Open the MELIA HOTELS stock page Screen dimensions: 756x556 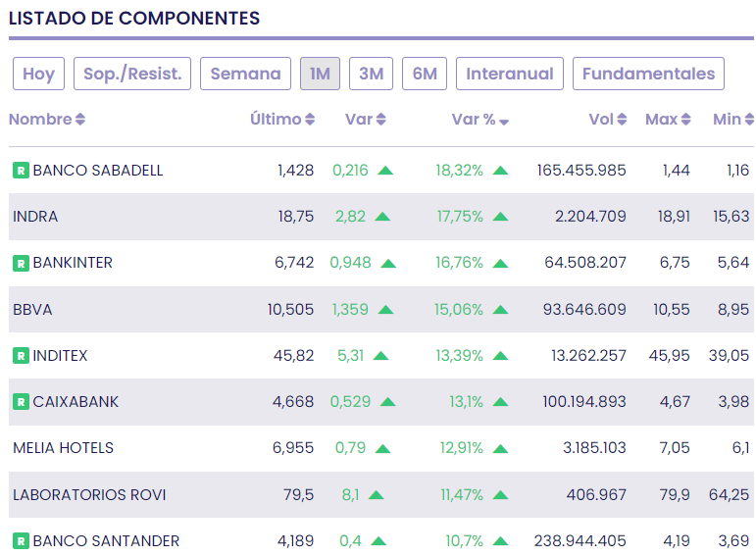(63, 448)
